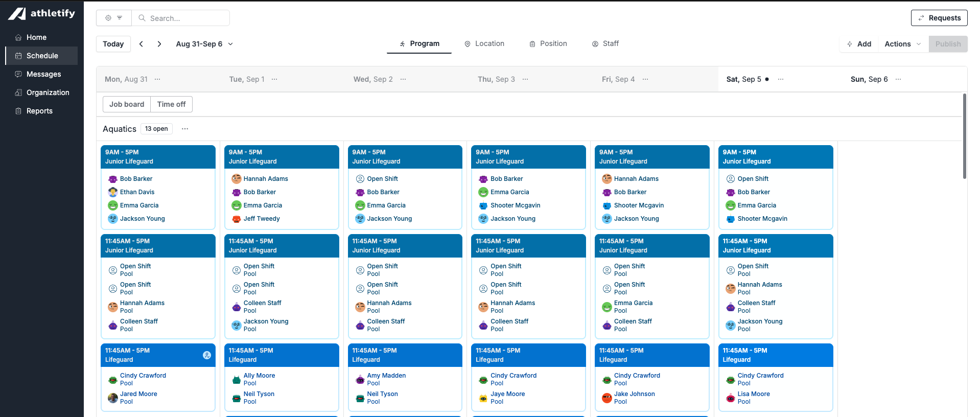Viewport: 980px width, 417px height.
Task: Open Organization in sidebar
Action: 41,92
